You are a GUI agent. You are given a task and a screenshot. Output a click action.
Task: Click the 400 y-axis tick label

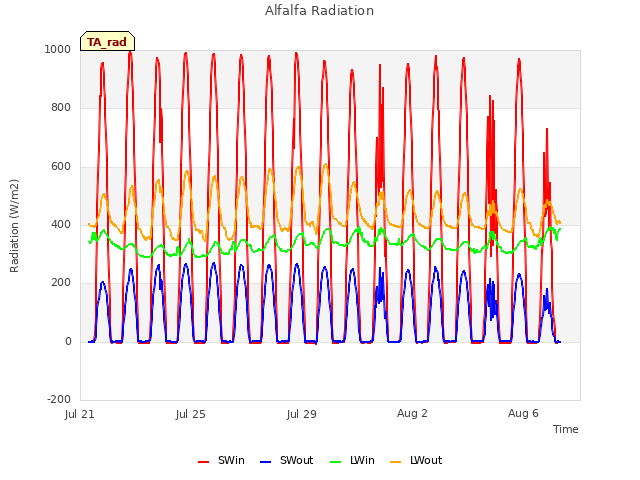61,224
